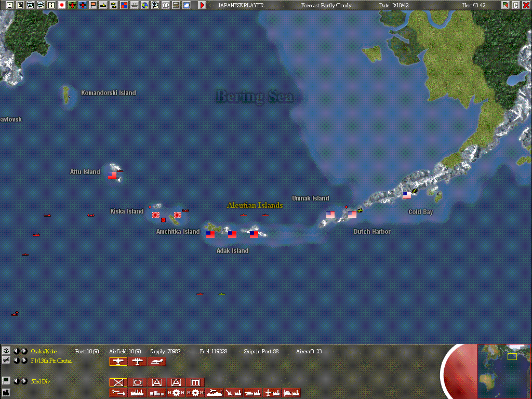532x399 pixels.
Task: Click the small blocks resource button
Action: click(x=157, y=393)
